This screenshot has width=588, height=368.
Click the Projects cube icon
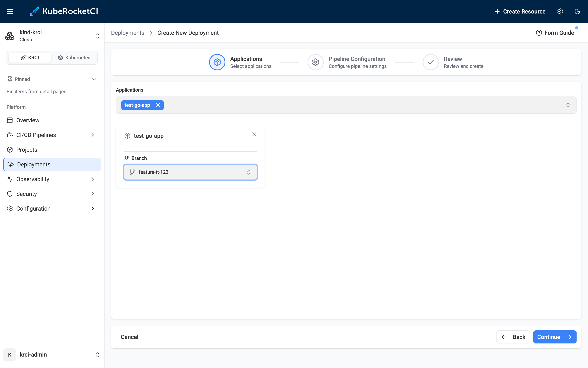pyautogui.click(x=10, y=150)
